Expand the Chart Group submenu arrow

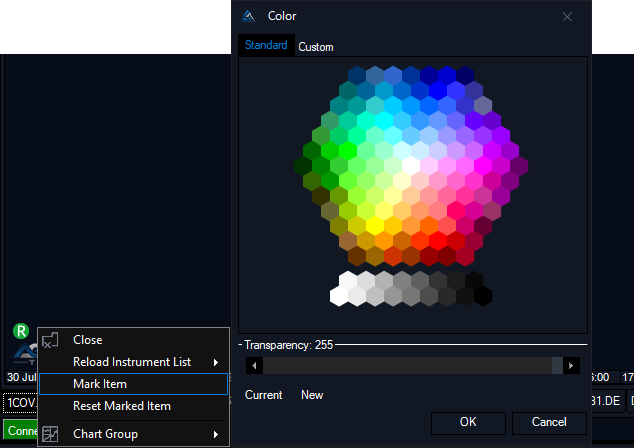coord(216,434)
